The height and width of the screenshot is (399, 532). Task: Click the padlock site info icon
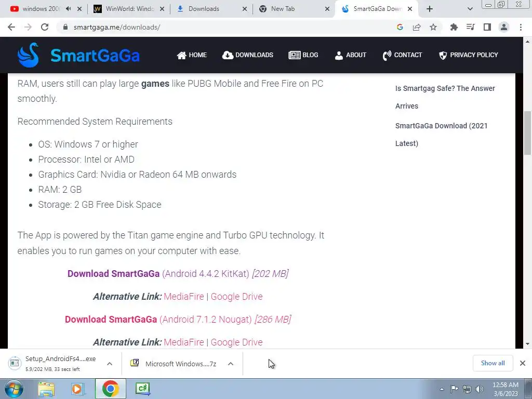pos(65,27)
